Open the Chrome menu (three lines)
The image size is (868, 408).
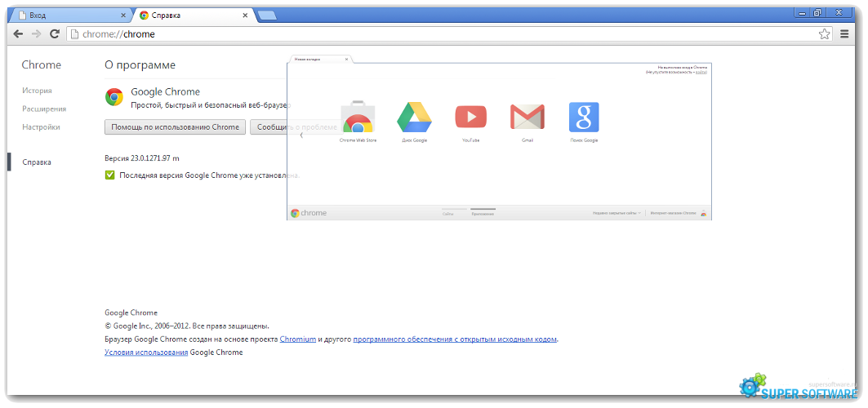pos(844,33)
